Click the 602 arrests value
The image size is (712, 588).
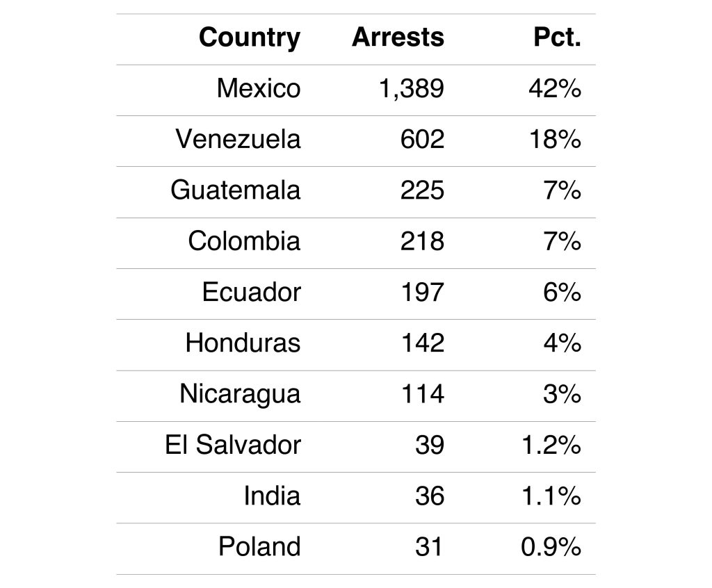tap(422, 140)
